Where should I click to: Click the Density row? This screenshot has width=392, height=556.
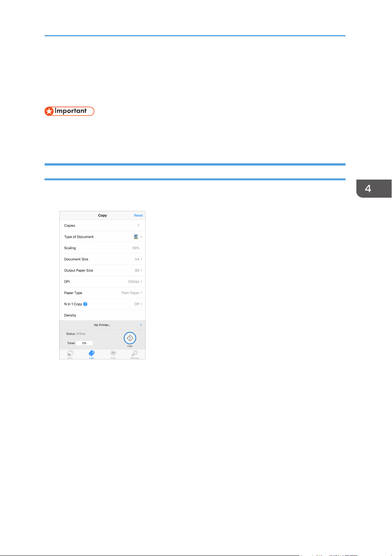[x=102, y=315]
